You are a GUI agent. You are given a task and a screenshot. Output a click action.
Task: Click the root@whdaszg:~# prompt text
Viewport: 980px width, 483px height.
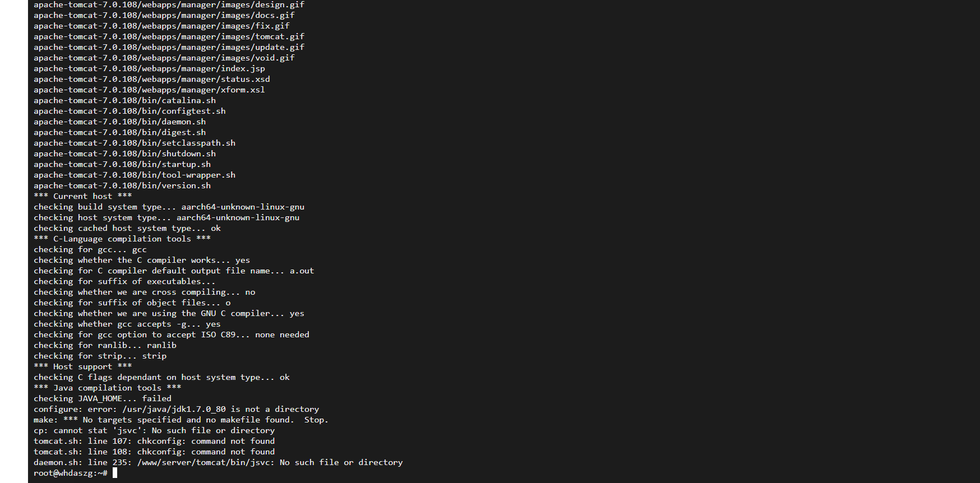click(x=71, y=473)
